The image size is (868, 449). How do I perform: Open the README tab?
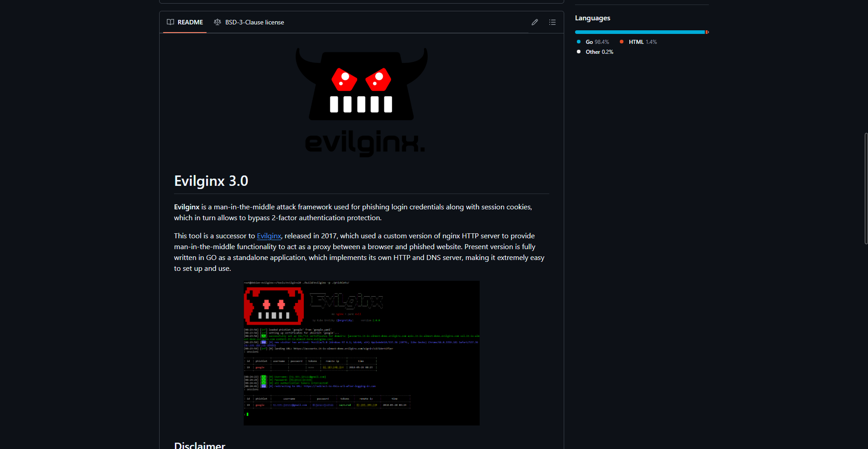click(185, 22)
